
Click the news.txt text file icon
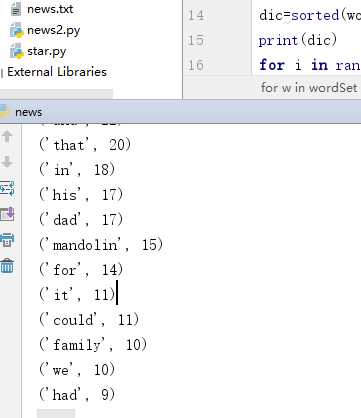[x=16, y=9]
